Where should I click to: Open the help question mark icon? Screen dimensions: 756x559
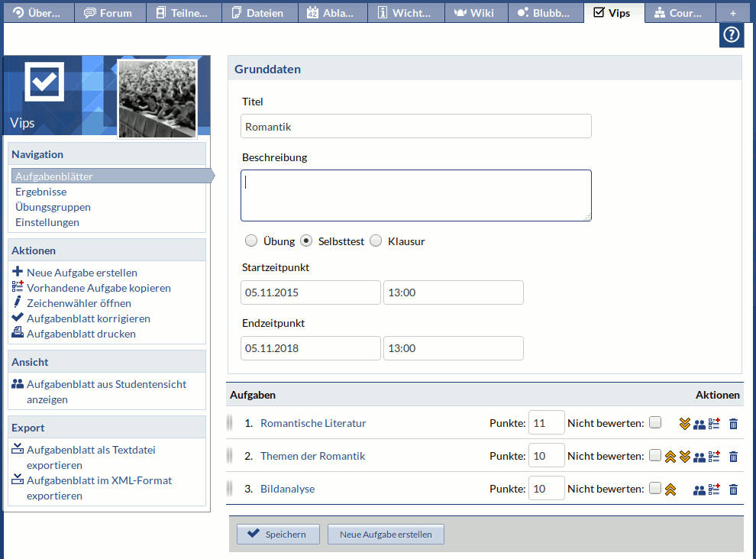click(731, 35)
